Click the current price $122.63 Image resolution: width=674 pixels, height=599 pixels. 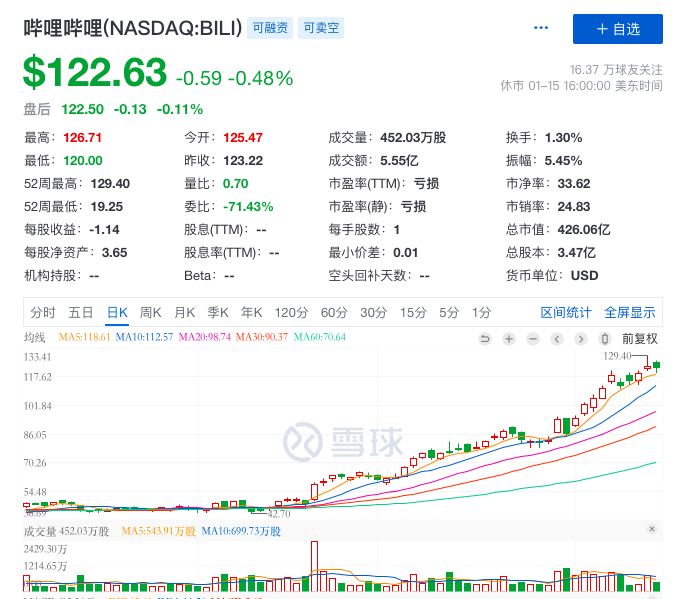[x=95, y=72]
